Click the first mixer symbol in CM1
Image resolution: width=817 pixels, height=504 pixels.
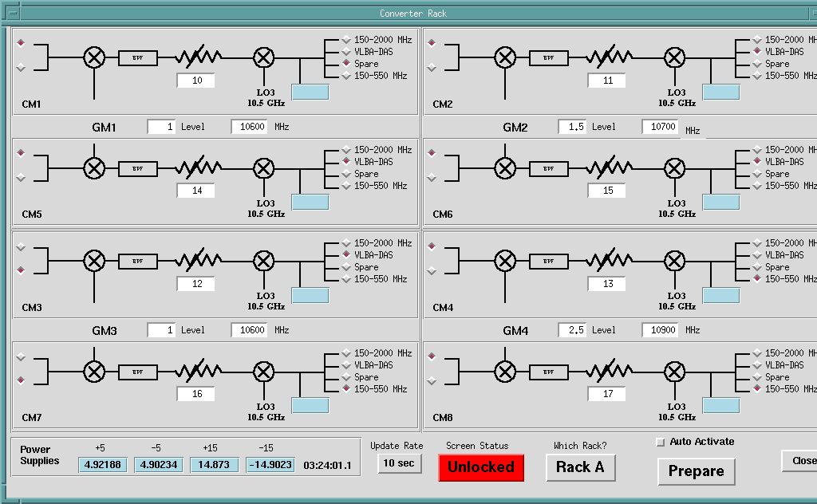pyautogui.click(x=95, y=57)
